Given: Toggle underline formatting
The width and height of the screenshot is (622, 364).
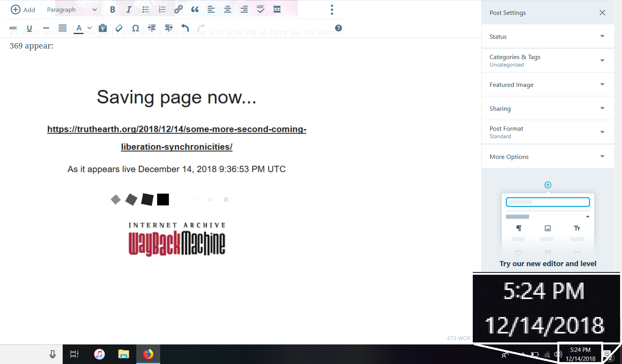Looking at the screenshot, I should 29,28.
